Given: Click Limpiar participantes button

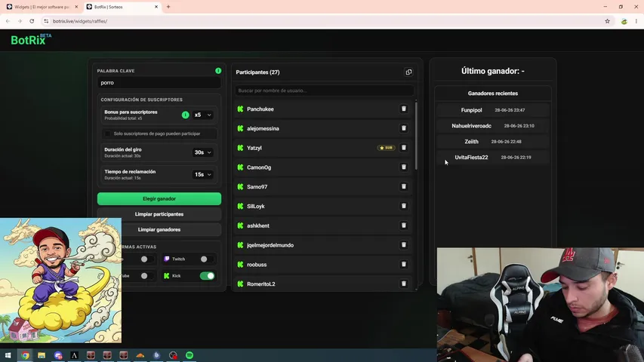Looking at the screenshot, I should coord(159,214).
